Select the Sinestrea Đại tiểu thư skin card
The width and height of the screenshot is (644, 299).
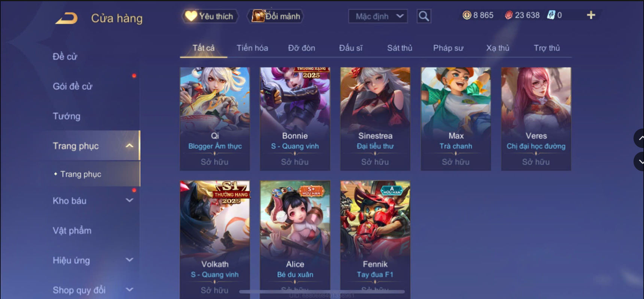375,119
